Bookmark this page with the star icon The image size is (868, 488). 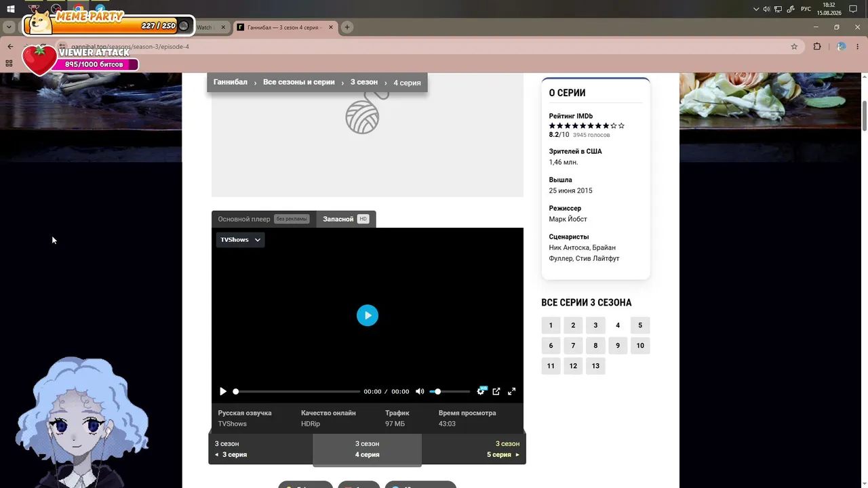794,47
